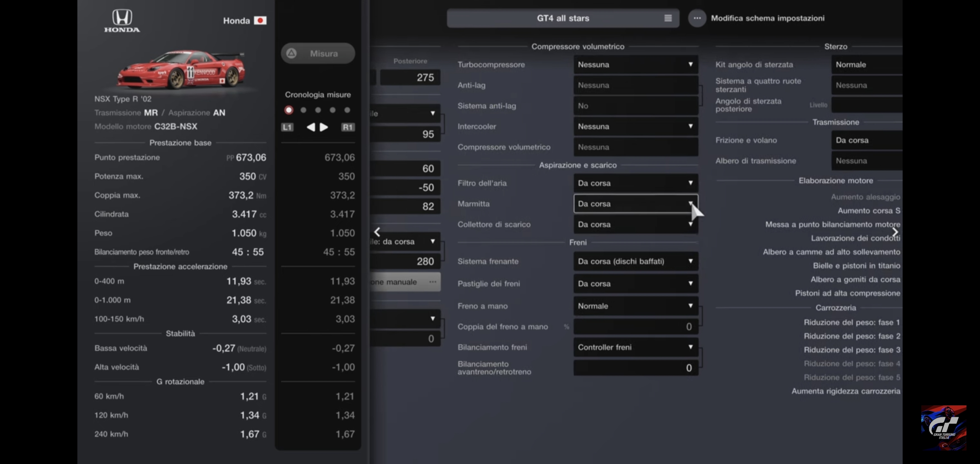Select Riduzione del peso: fase 1
The width and height of the screenshot is (980, 464).
(851, 323)
